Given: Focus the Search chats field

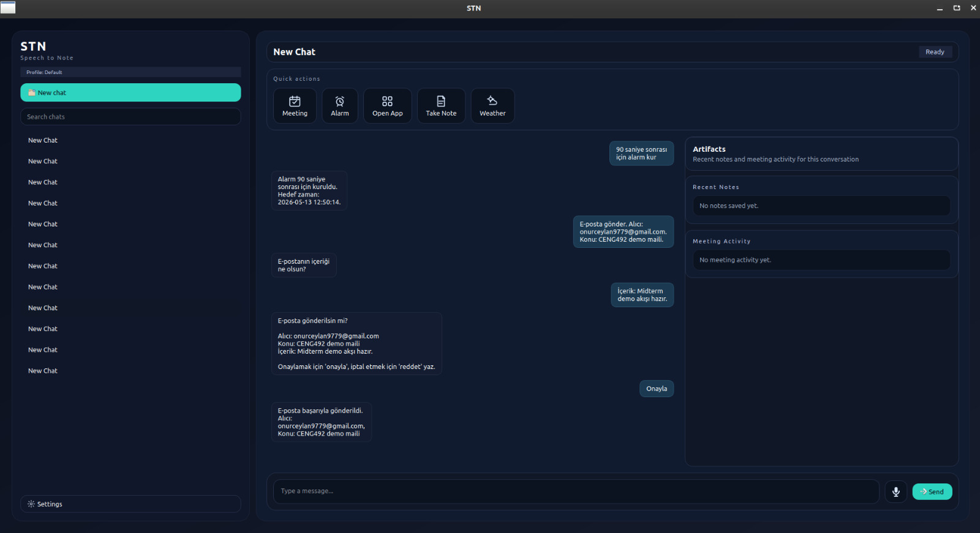Looking at the screenshot, I should pos(130,116).
